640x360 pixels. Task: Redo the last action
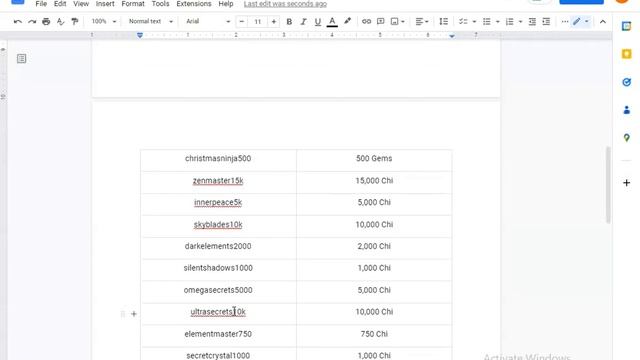[32, 22]
